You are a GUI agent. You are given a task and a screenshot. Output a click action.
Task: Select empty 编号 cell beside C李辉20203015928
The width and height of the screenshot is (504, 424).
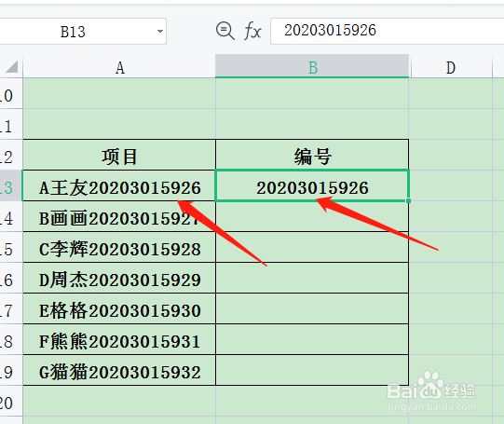click(x=312, y=248)
